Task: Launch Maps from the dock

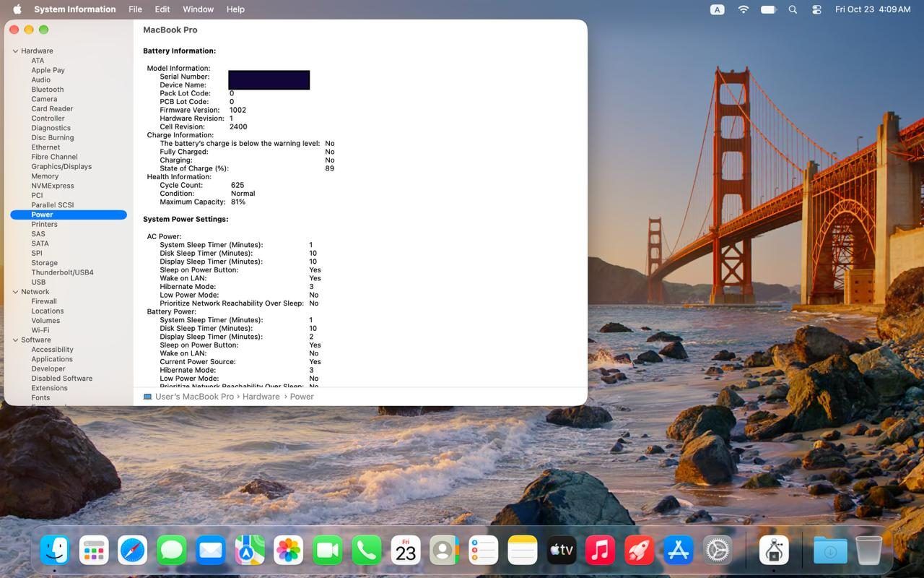Action: click(x=250, y=551)
